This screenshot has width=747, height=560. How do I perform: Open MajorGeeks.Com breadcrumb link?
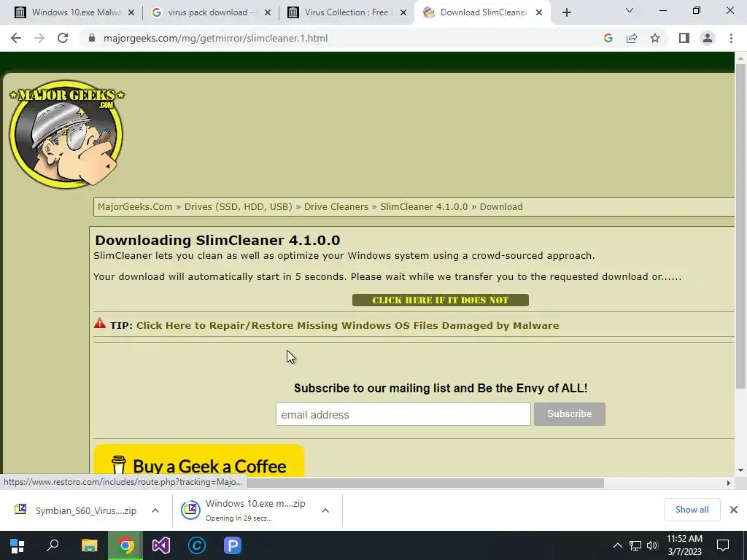(x=135, y=206)
